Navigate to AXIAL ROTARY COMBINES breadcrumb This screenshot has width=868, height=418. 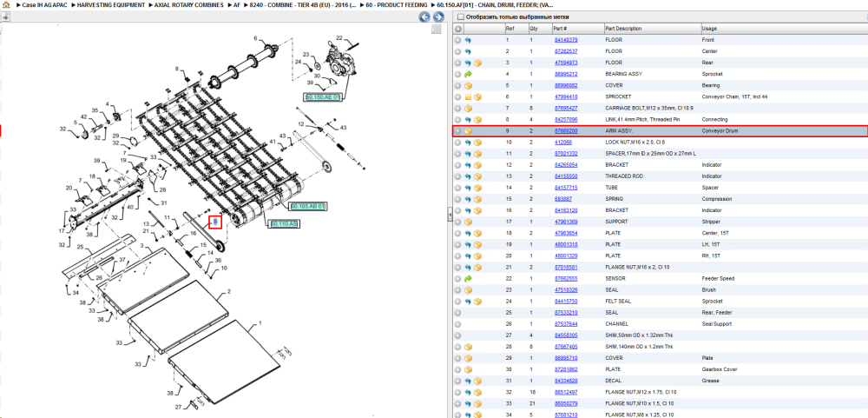pyautogui.click(x=189, y=4)
